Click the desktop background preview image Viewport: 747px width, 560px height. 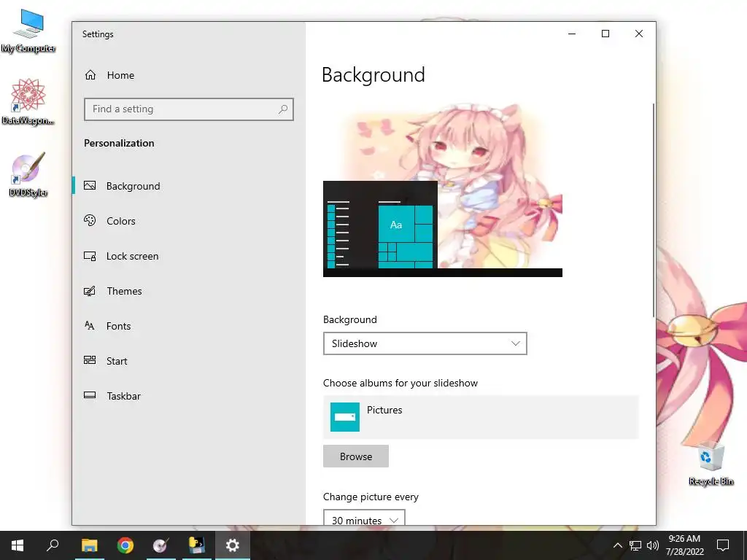pos(443,190)
